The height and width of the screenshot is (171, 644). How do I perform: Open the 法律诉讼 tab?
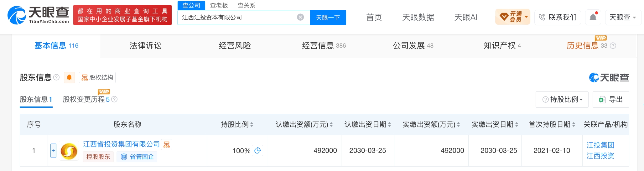(145, 46)
